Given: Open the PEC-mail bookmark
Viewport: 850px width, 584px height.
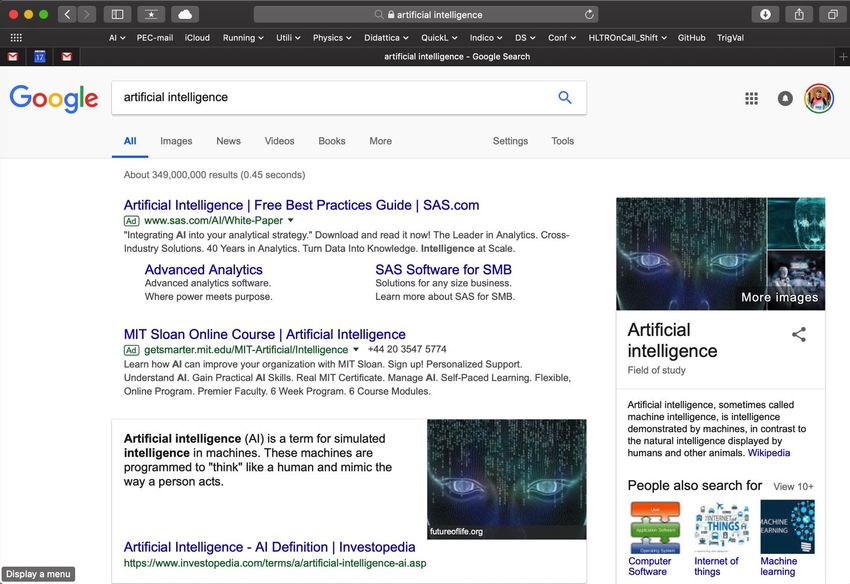Looking at the screenshot, I should (x=154, y=37).
